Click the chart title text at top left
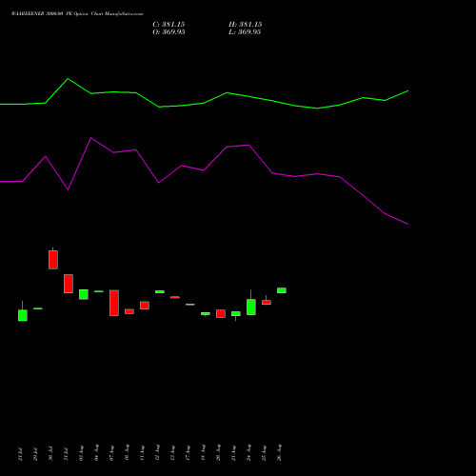 (x=77, y=14)
